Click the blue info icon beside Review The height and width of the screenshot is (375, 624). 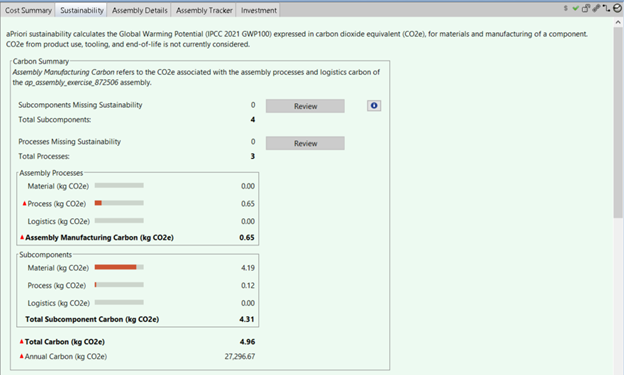(374, 105)
